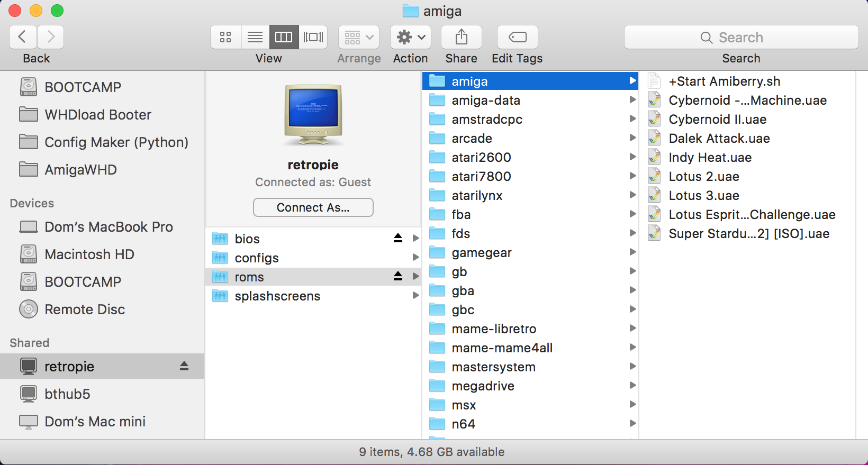Eject retropie from the sidebar

coord(184,366)
